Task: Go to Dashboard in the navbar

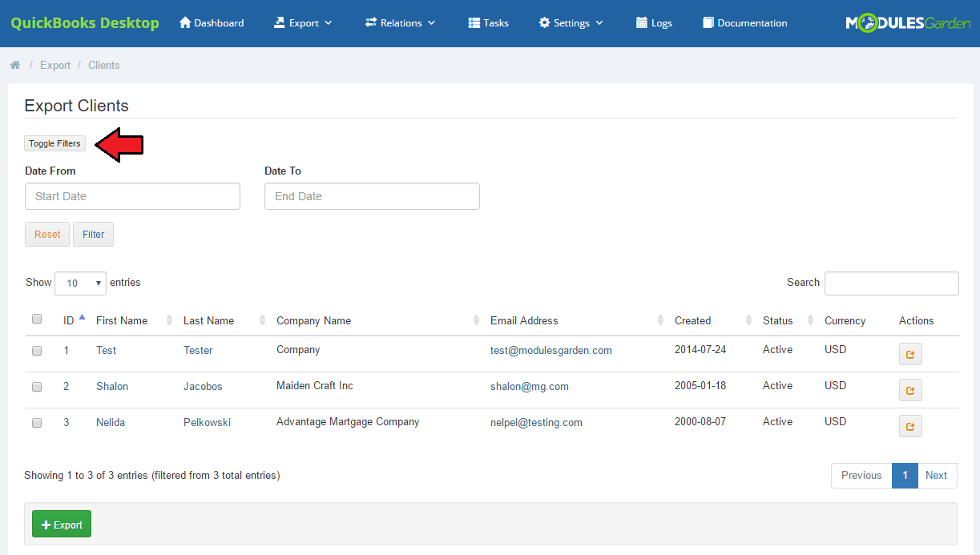Action: (212, 23)
